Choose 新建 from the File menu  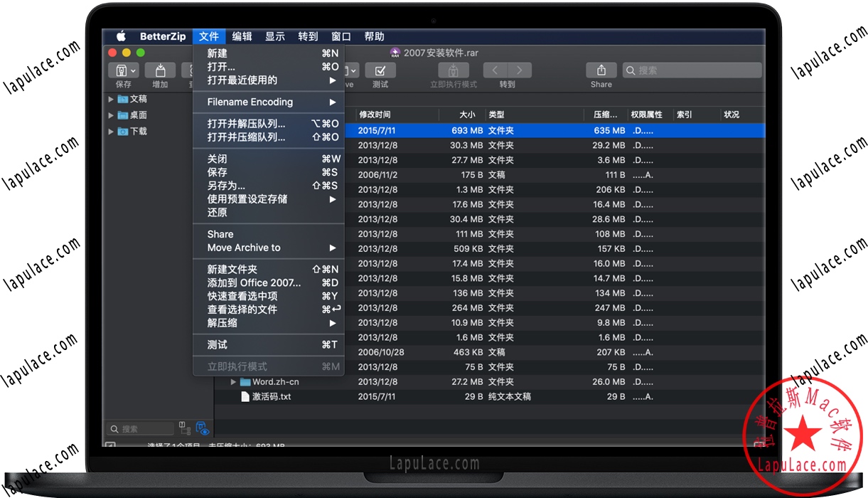point(269,53)
